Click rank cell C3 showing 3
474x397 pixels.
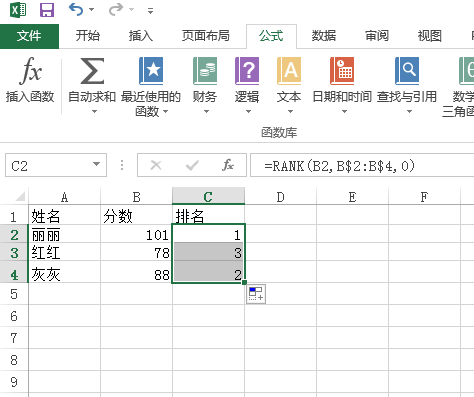[208, 253]
